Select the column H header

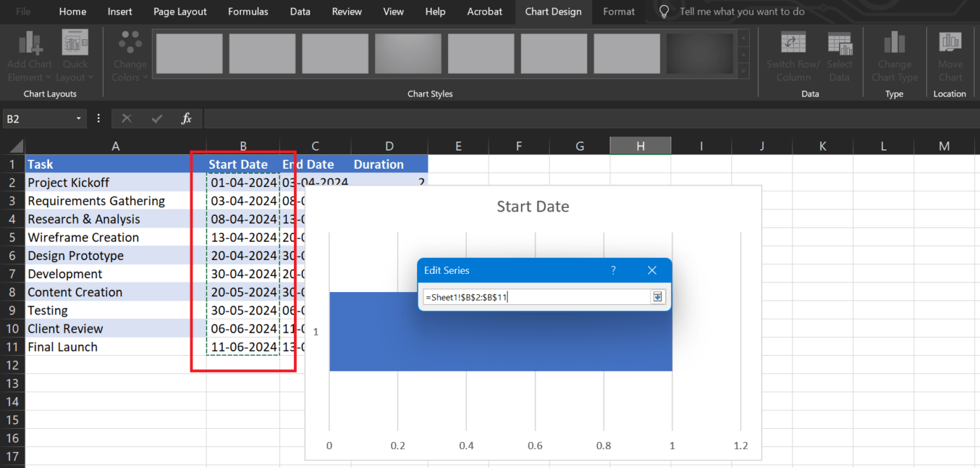[x=640, y=146]
